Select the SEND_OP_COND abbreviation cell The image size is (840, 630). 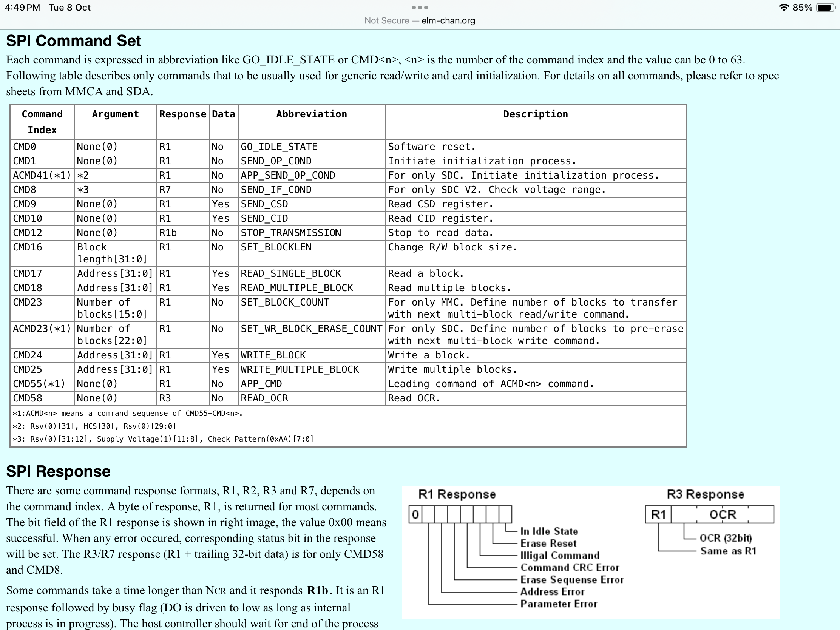(312, 161)
